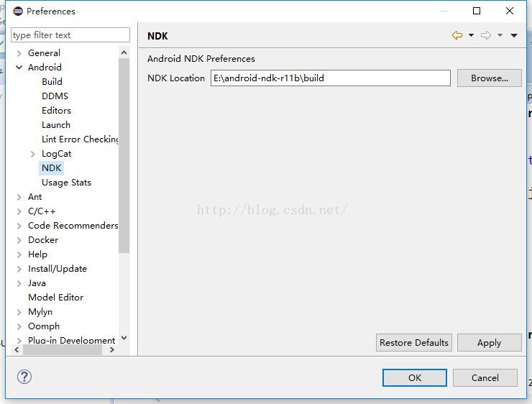
Task: Select the Mylyn category
Action: pos(40,312)
